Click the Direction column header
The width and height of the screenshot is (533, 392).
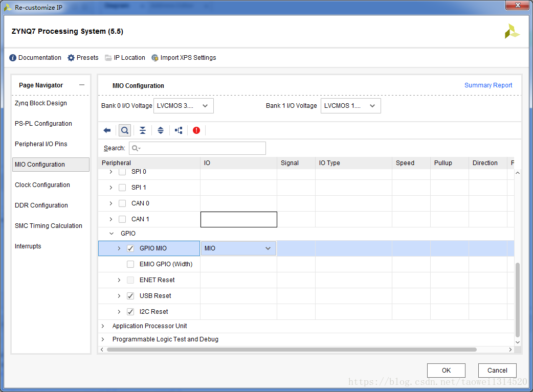click(x=488, y=163)
